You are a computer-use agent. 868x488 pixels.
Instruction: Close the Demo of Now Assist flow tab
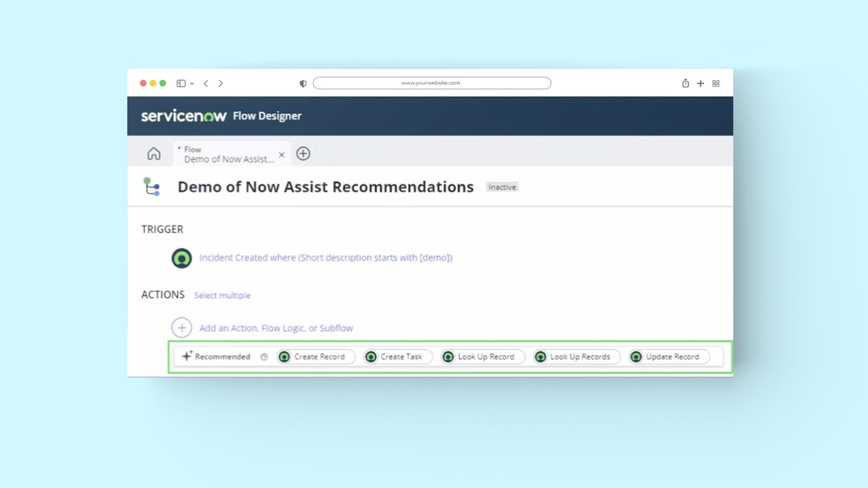282,155
